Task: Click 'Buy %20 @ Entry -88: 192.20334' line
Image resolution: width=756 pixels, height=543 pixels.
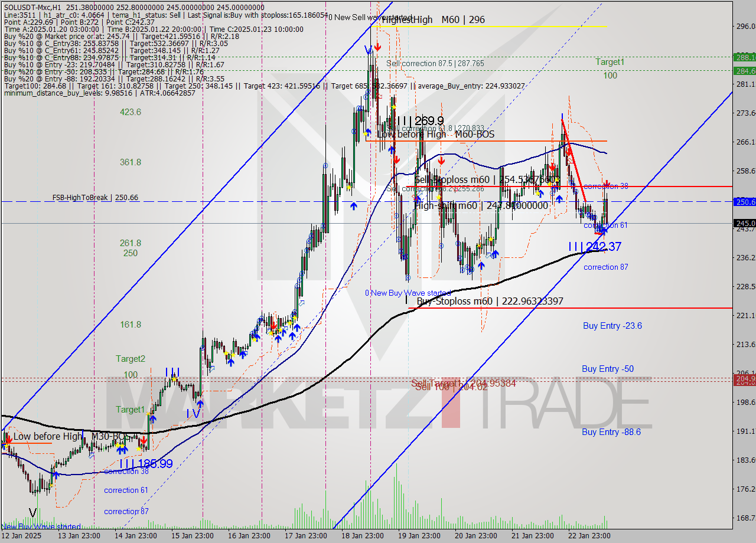Action: (113, 78)
